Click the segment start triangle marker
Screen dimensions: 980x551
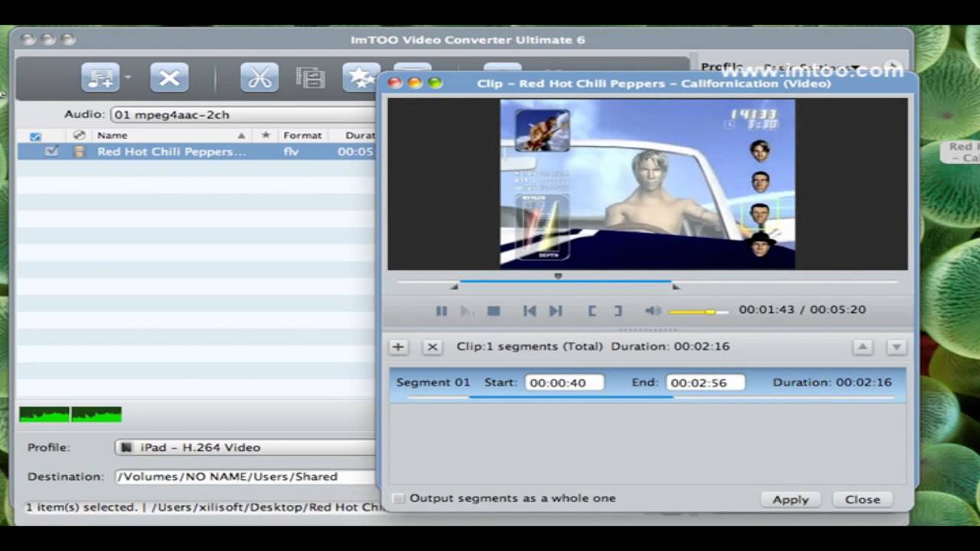[455, 286]
